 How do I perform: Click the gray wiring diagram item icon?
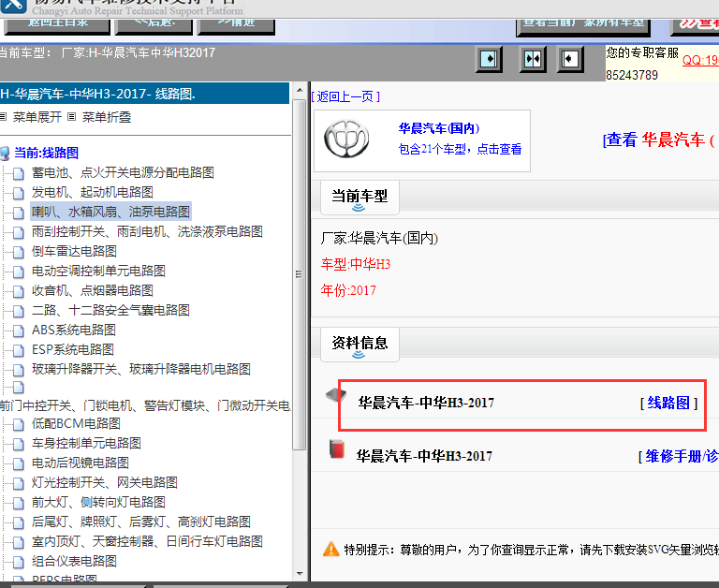[x=336, y=395]
